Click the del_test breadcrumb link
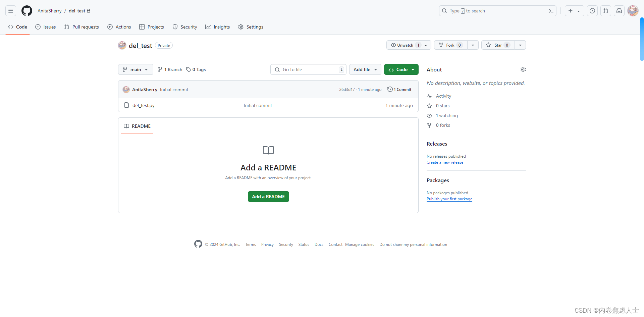Screen dimensions: 644x317 (x=77, y=11)
